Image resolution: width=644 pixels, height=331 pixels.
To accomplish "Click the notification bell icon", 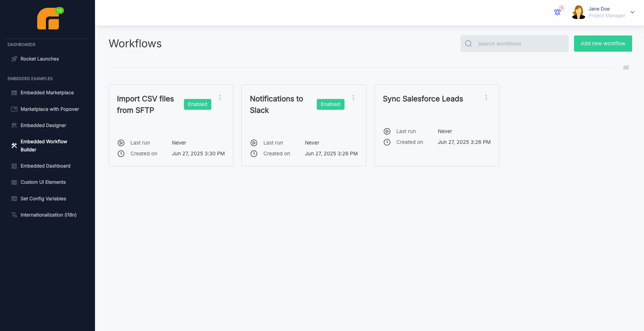I will [557, 12].
